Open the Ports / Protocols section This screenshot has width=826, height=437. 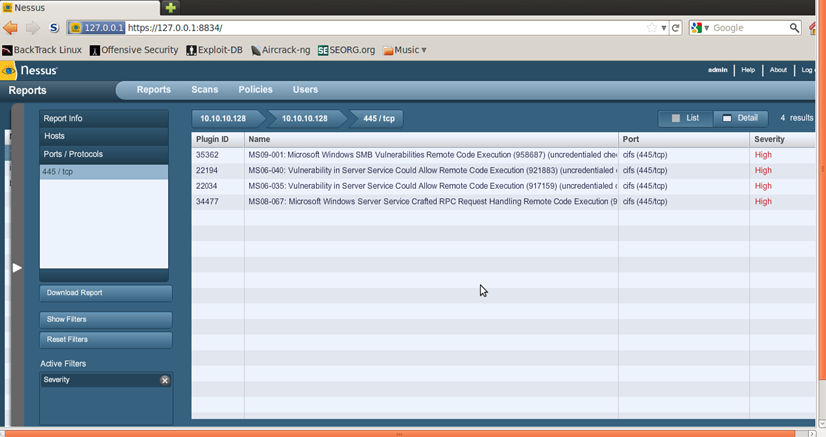[x=104, y=154]
